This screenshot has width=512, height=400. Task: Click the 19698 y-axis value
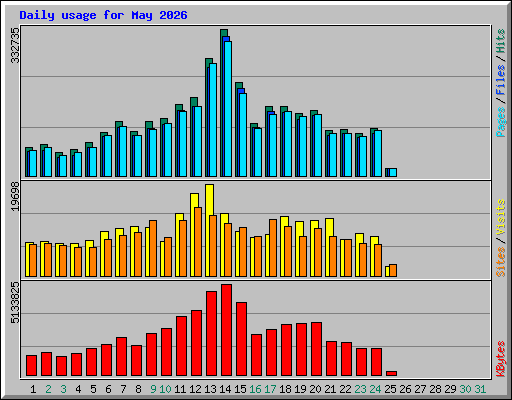15,197
